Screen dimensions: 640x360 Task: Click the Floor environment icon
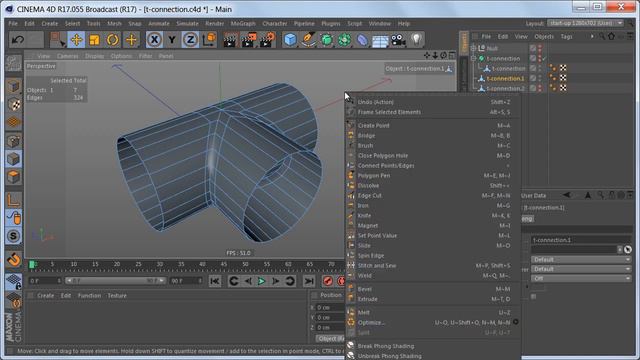click(380, 40)
